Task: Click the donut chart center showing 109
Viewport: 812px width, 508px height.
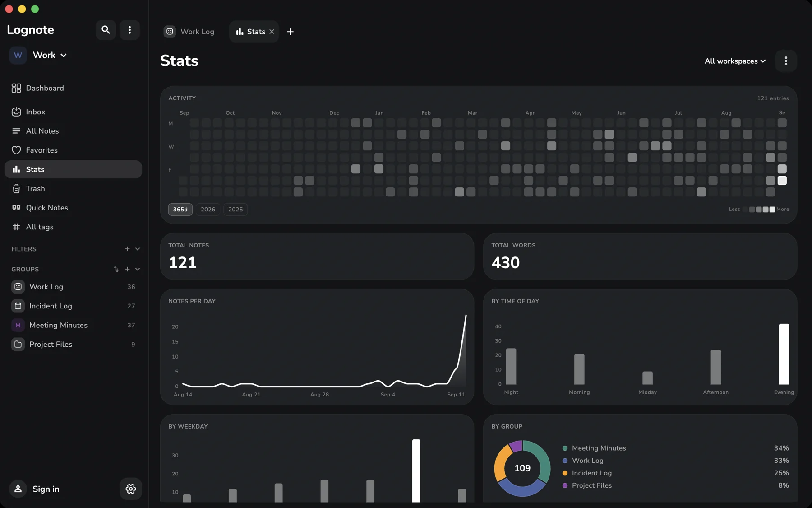Action: (522, 468)
